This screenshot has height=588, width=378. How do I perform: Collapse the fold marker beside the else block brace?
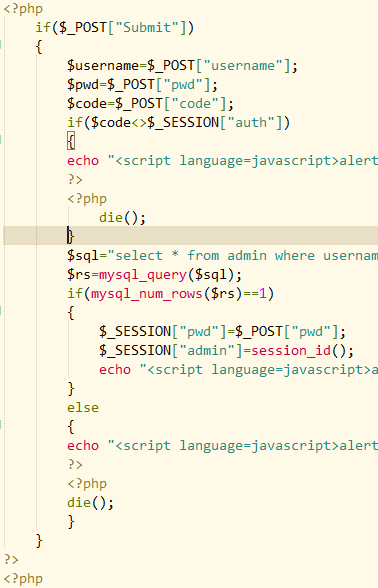coord(1,424)
